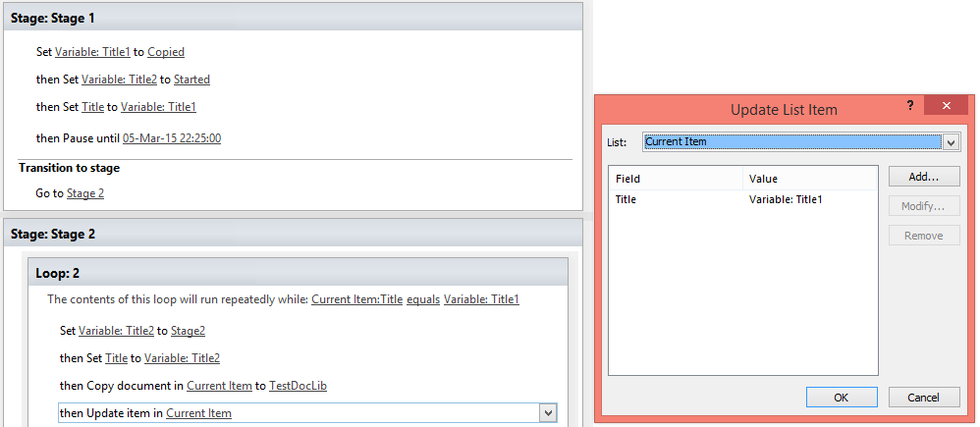Open the Current Item:Title loop condition link
The height and width of the screenshot is (427, 980).
pyautogui.click(x=356, y=299)
